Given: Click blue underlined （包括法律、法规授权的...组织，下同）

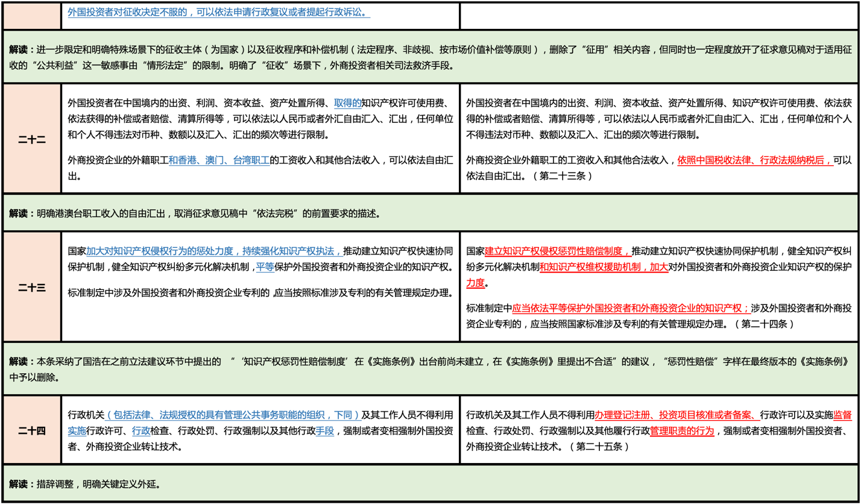Looking at the screenshot, I should tap(233, 415).
